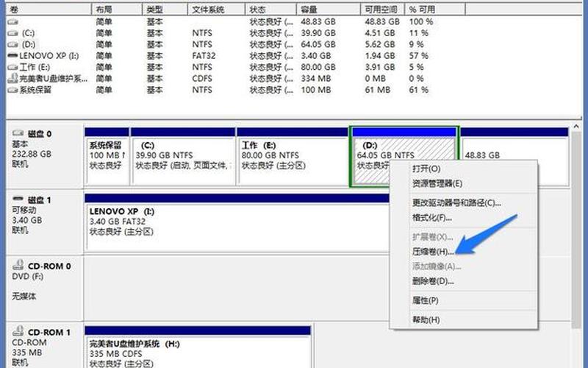Select 格式化(F)... in context menu
The image size is (588, 368).
pyautogui.click(x=432, y=218)
